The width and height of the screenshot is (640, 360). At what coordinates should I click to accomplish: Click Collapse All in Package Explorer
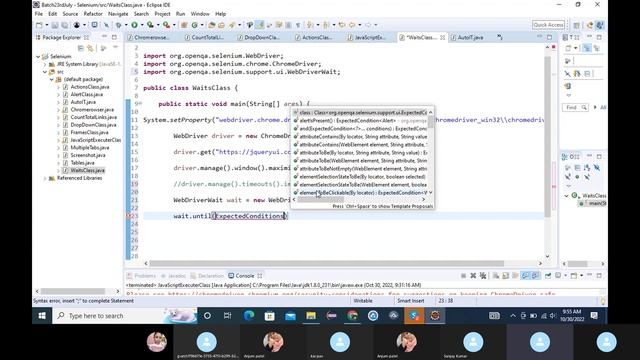point(80,49)
